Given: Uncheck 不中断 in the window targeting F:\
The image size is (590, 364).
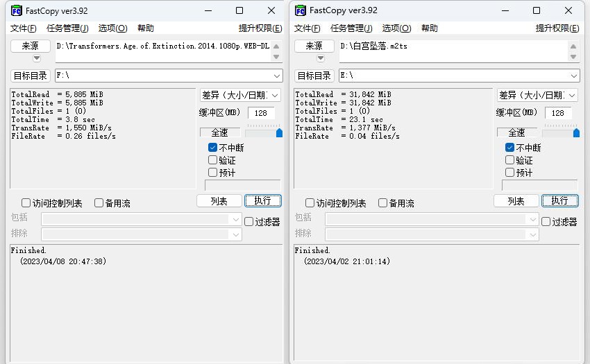Looking at the screenshot, I should tap(213, 148).
